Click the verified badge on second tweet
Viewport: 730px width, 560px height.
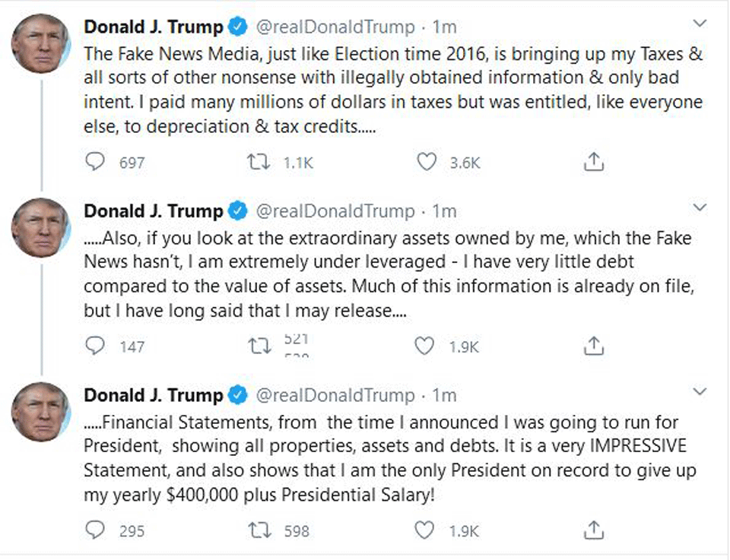237,211
